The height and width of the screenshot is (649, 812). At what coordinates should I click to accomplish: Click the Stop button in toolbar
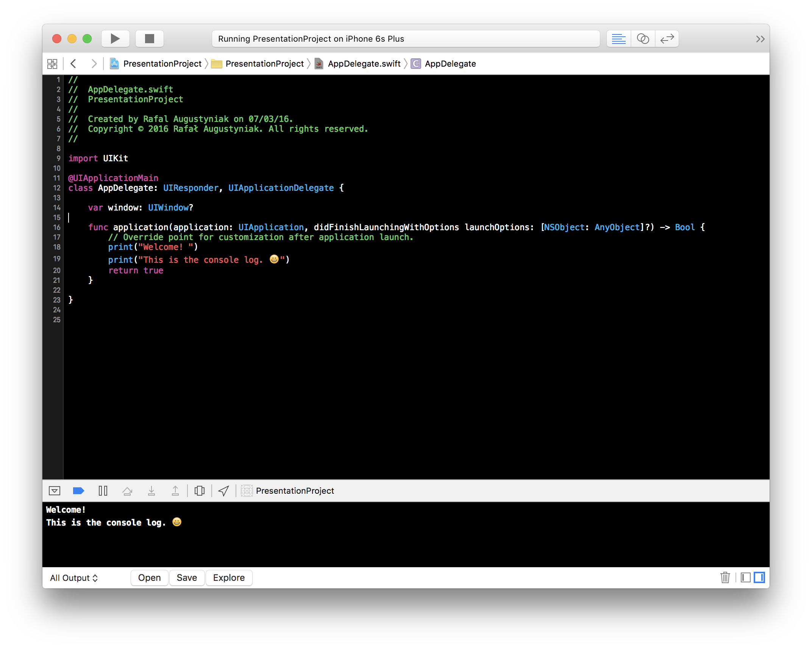150,39
